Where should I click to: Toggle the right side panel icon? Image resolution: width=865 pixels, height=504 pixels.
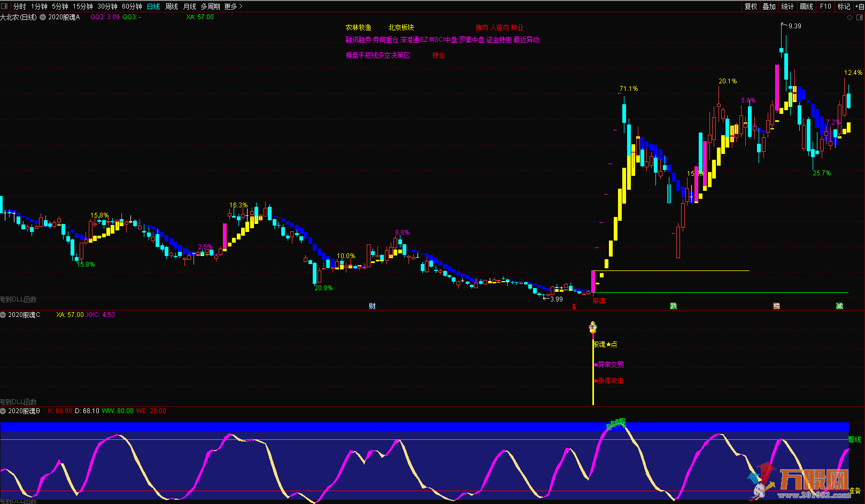tap(859, 17)
